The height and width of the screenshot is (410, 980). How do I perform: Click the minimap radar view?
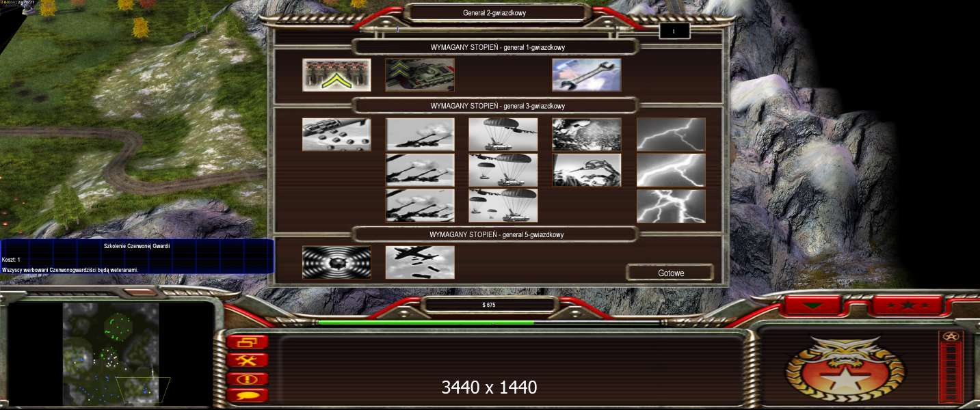(x=111, y=353)
